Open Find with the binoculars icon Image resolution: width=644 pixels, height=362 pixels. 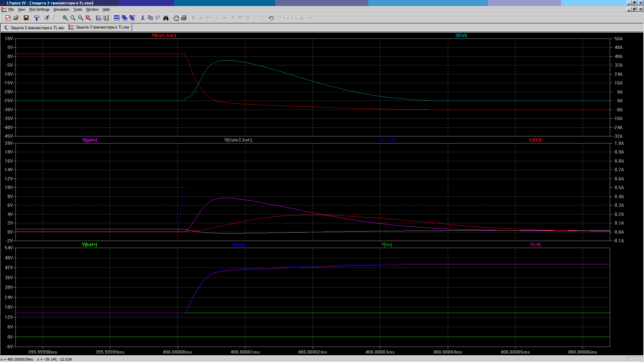click(166, 18)
